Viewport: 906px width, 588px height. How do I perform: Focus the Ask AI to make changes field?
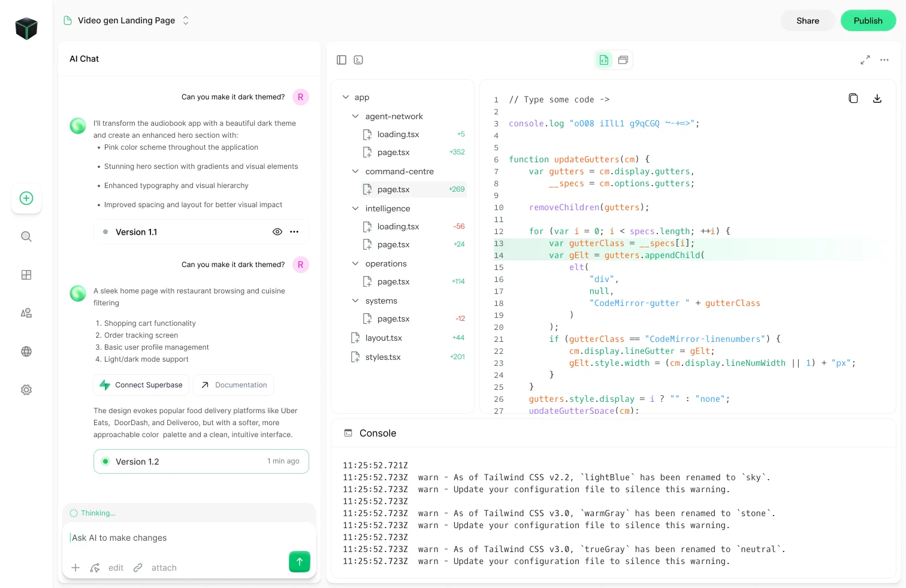click(189, 538)
